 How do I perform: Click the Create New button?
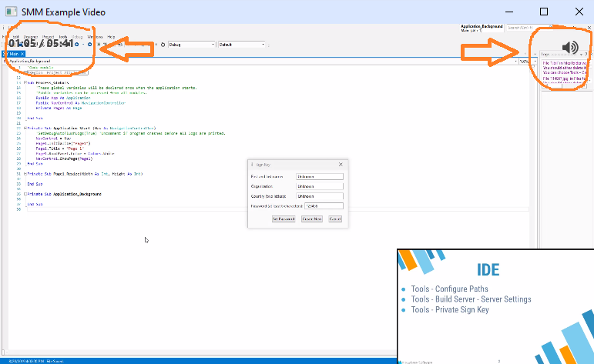click(x=312, y=219)
